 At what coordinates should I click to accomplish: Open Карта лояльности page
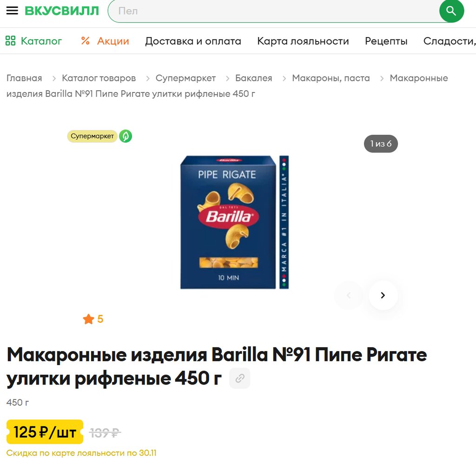(303, 41)
